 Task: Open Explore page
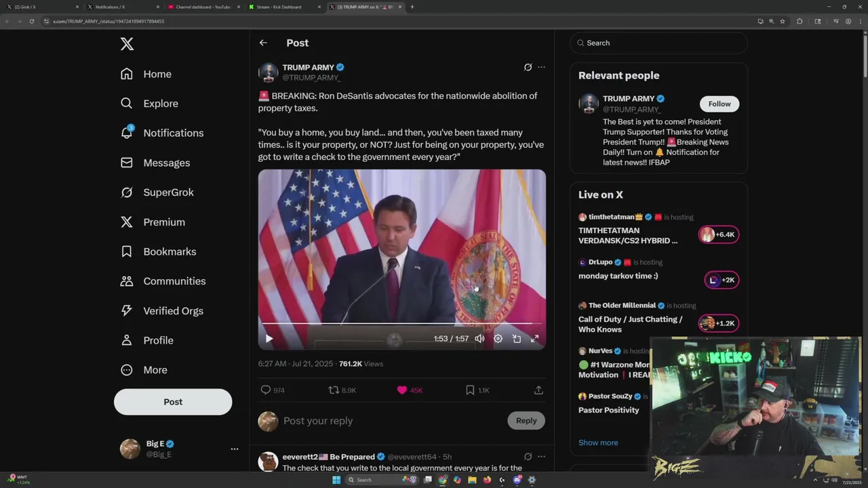click(149, 104)
